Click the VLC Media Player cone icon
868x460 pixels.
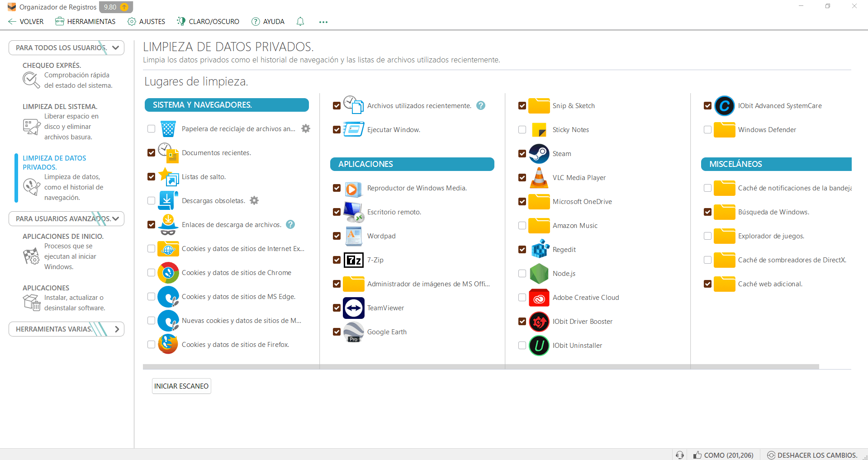[539, 177]
